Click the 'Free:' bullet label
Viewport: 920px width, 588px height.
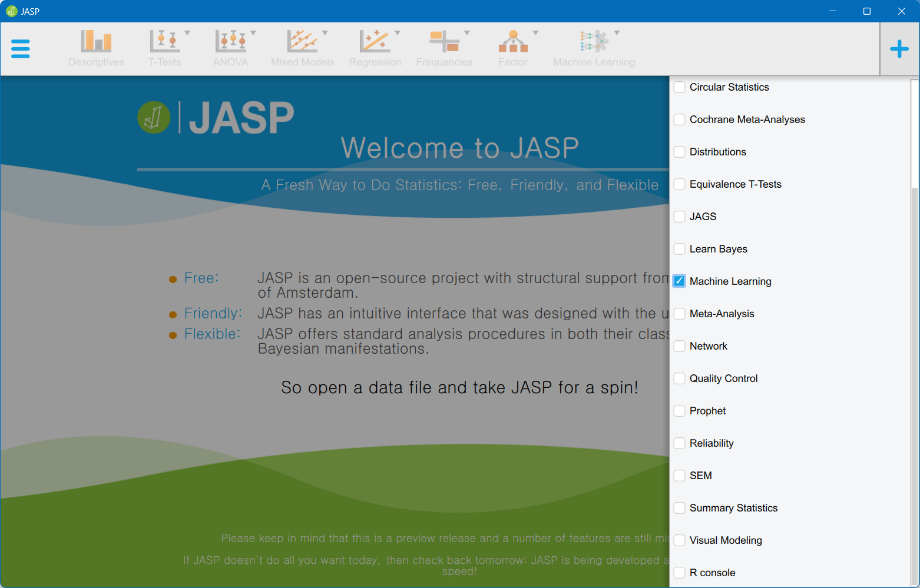[x=201, y=278]
